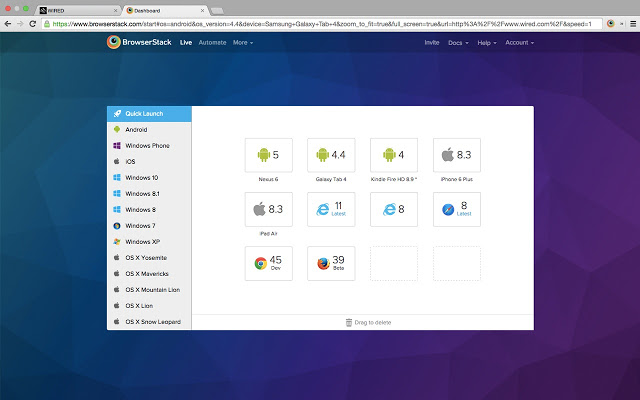
Task: Click the BrowserStack extension icon in Chrome toolbar
Action: point(611,24)
